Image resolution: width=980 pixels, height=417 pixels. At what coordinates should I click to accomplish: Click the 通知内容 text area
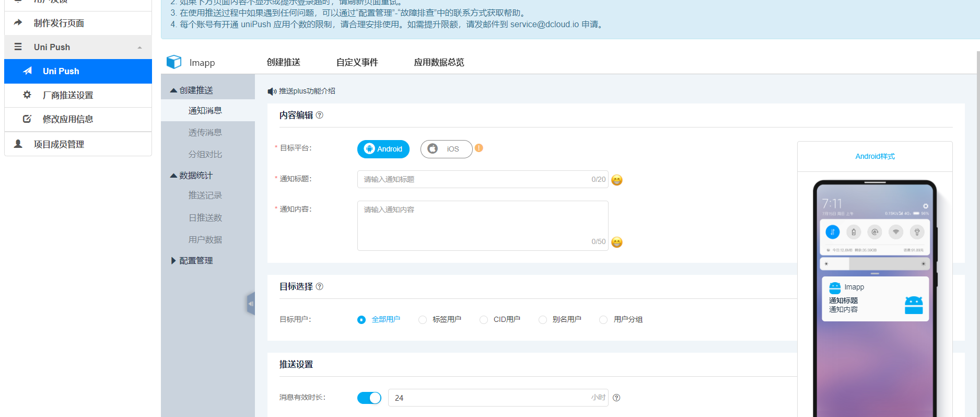(x=483, y=226)
